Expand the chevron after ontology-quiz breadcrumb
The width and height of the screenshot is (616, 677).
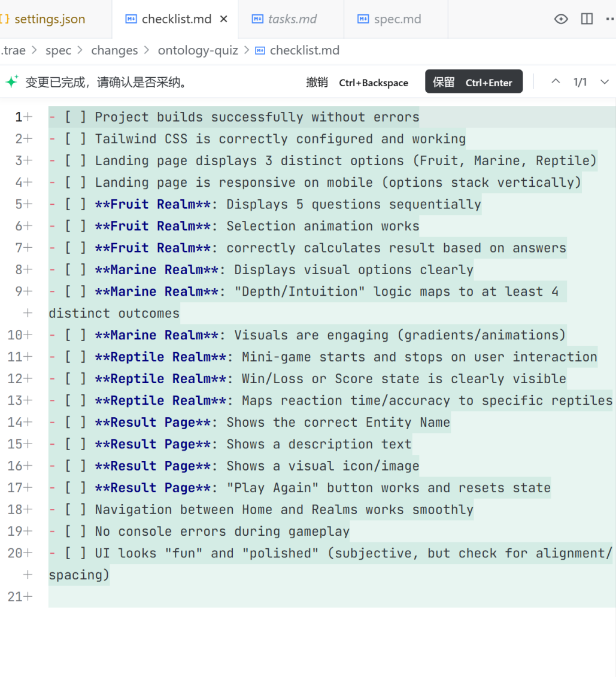(x=247, y=50)
